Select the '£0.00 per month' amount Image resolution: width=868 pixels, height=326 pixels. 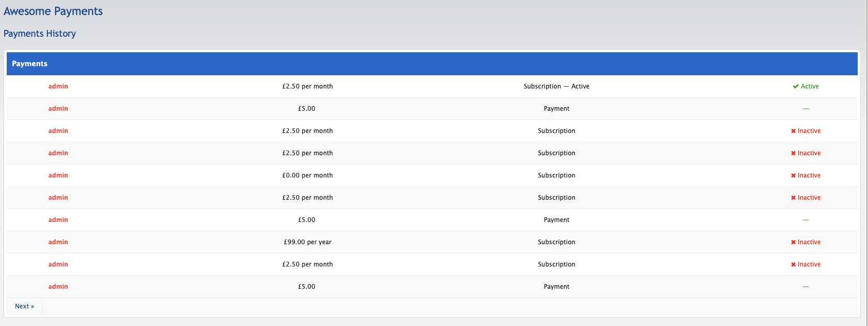click(307, 175)
